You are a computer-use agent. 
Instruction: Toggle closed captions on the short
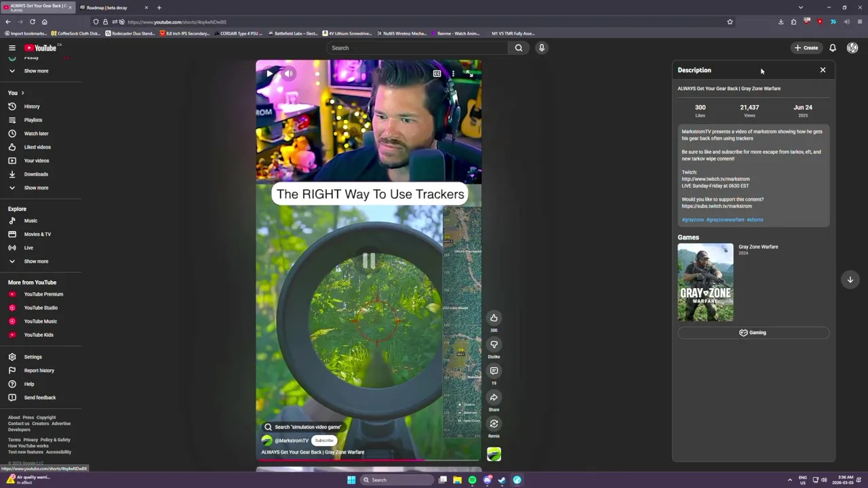(x=437, y=73)
